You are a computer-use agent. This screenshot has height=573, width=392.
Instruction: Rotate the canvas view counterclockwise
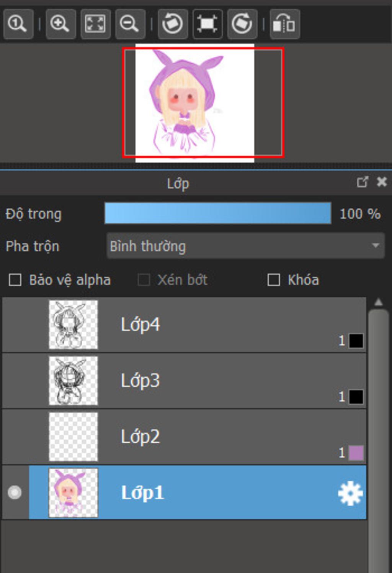click(x=172, y=24)
